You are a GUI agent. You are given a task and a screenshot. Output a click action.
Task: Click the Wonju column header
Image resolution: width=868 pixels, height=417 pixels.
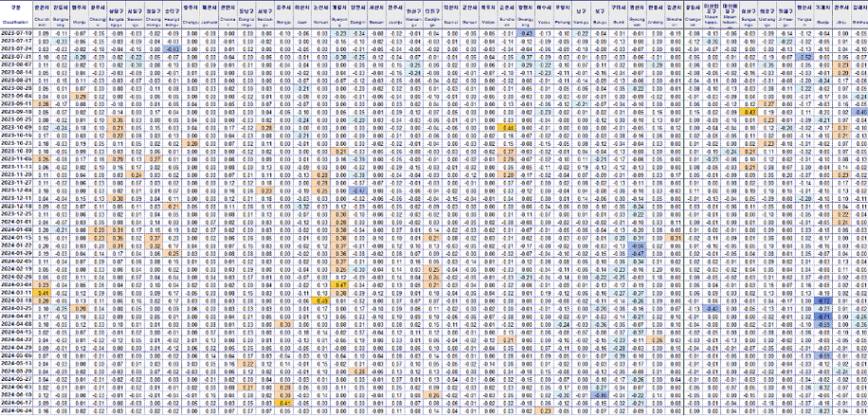(x=79, y=25)
